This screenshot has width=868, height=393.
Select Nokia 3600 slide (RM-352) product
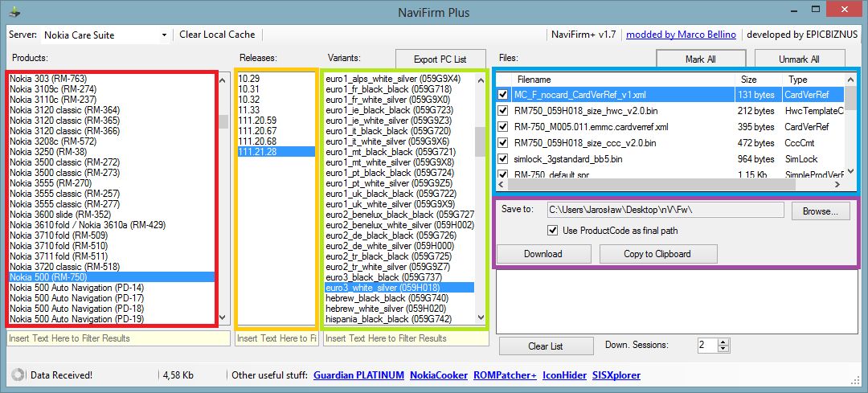112,215
